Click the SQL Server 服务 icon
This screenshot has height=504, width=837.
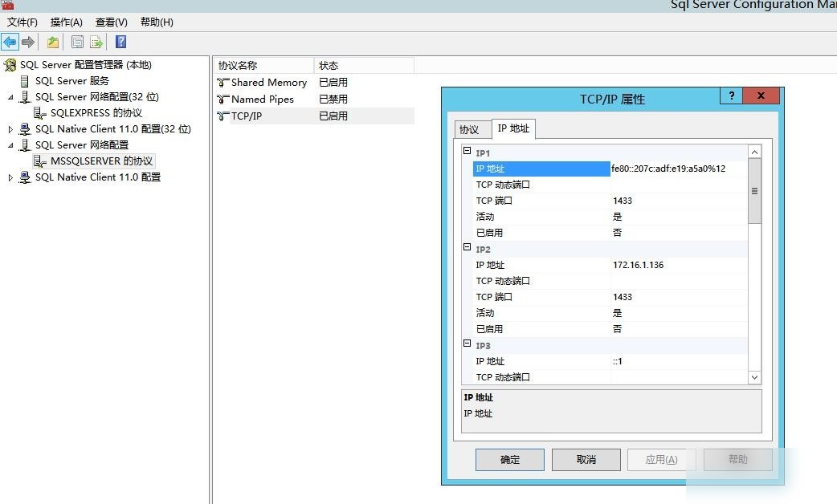pyautogui.click(x=25, y=81)
